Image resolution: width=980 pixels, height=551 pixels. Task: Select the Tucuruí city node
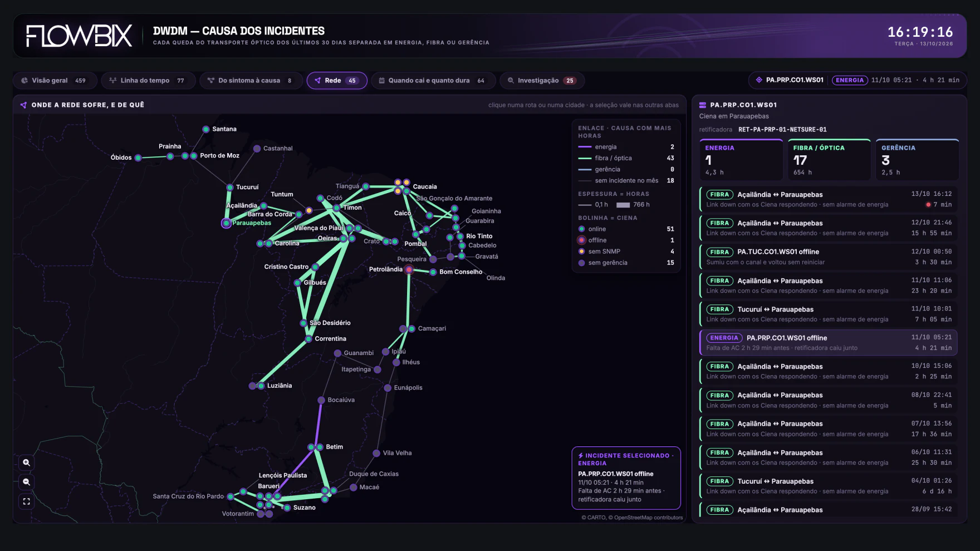click(x=229, y=187)
